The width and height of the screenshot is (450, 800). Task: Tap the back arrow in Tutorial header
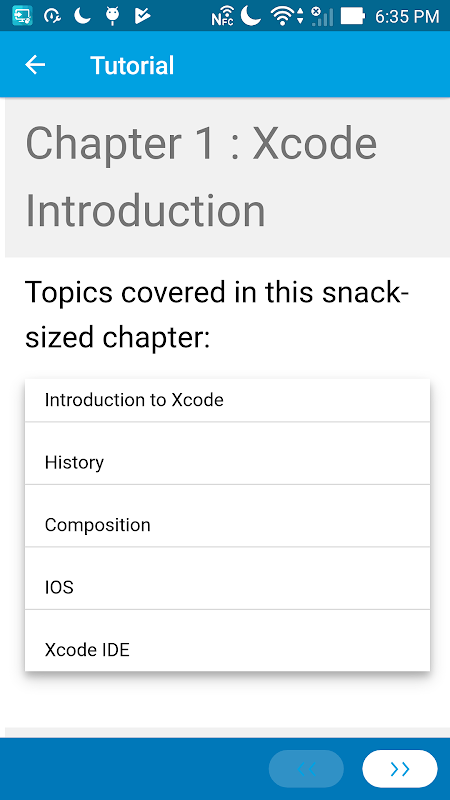[x=35, y=65]
